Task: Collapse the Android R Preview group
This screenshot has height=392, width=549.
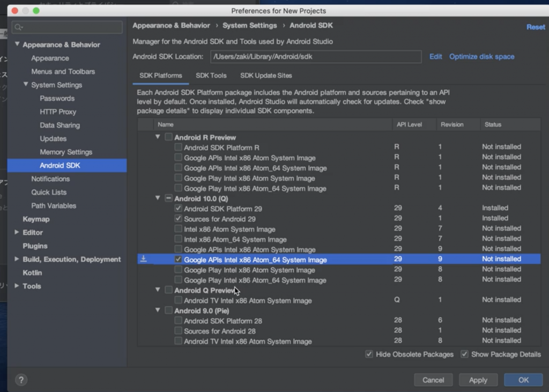Action: point(158,137)
